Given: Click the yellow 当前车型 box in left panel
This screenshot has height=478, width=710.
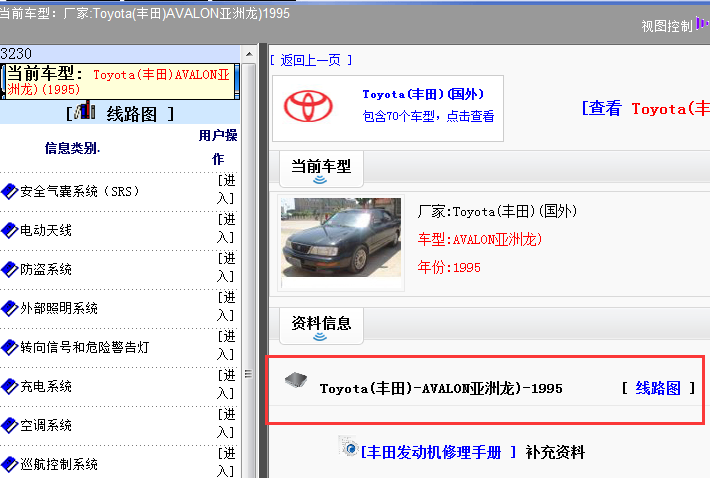Looking at the screenshot, I should click(x=120, y=81).
